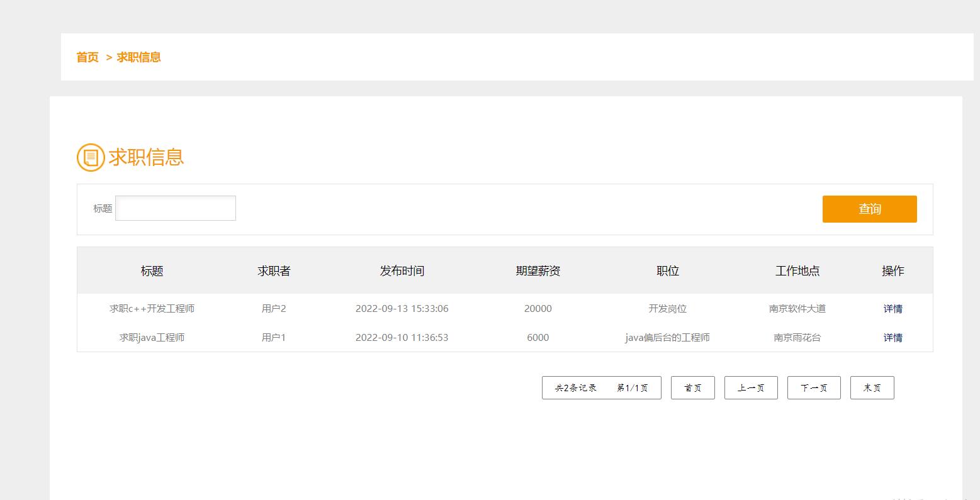Open details for 求职java工程师
The height and width of the screenshot is (500, 980).
click(893, 337)
